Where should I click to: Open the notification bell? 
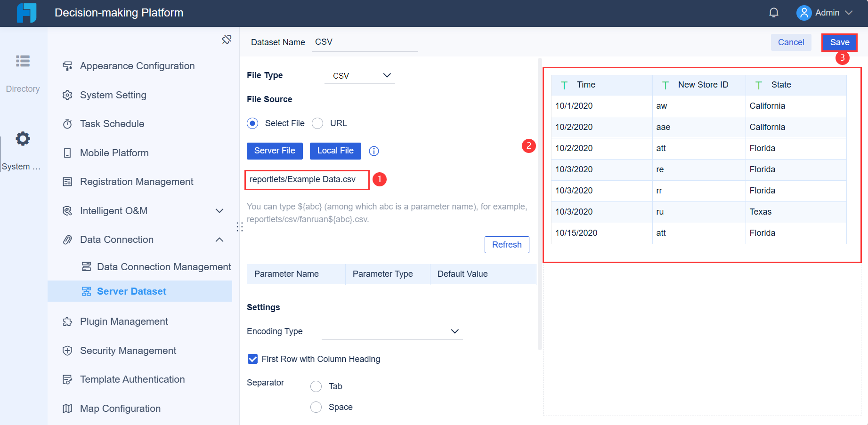(x=774, y=12)
